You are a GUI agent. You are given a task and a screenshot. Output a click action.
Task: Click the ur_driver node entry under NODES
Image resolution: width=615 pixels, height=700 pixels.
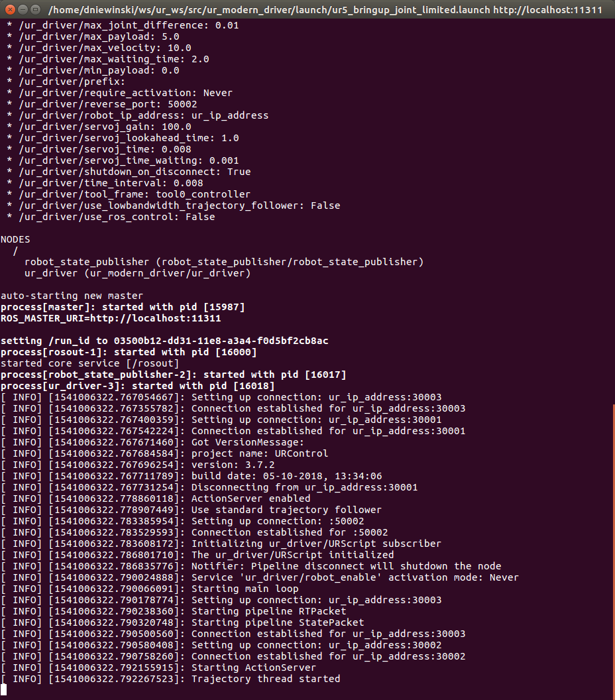137,273
